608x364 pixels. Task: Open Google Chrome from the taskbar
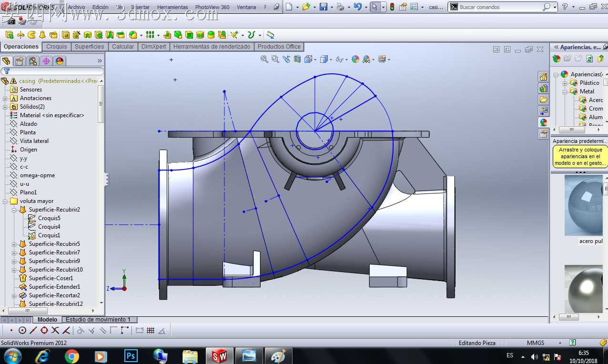[x=72, y=356]
